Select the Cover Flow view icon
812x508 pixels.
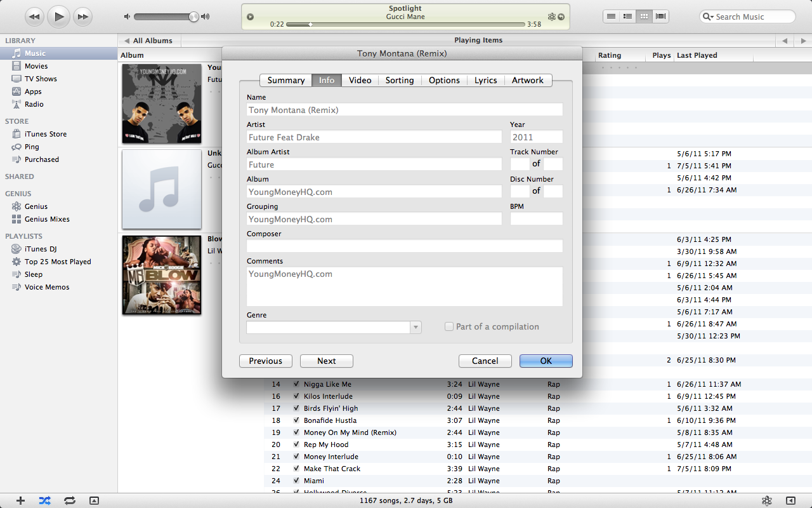point(660,17)
